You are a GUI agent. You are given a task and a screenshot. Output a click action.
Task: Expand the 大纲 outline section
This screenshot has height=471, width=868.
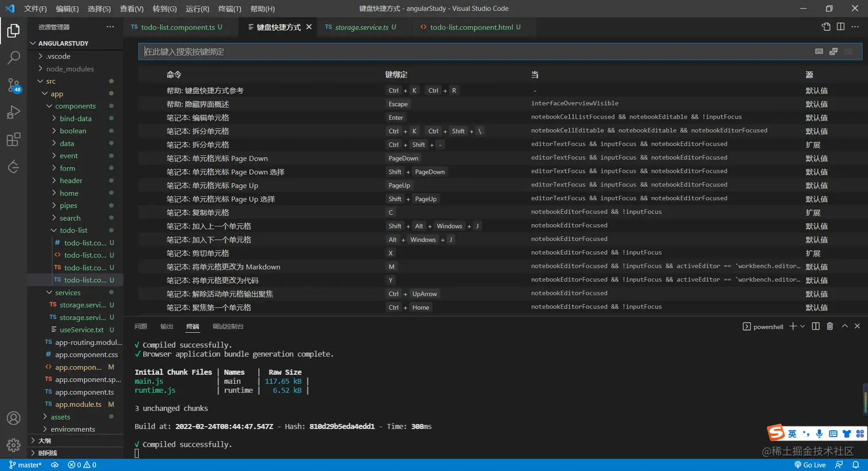pos(76,441)
